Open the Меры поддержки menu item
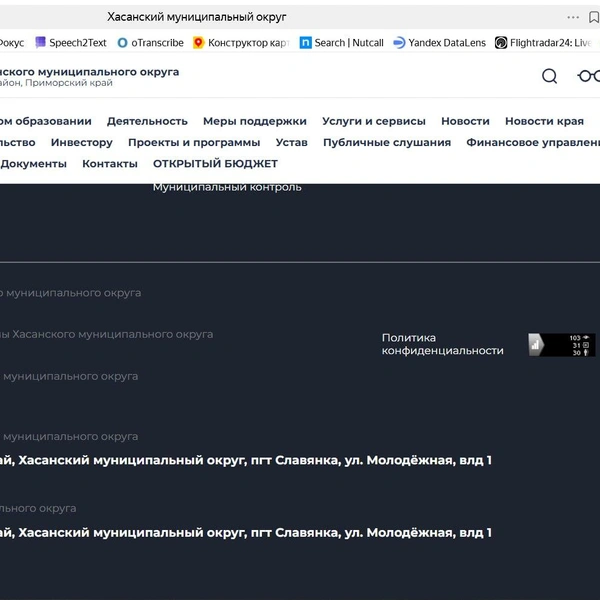The height and width of the screenshot is (600, 600). pos(255,121)
